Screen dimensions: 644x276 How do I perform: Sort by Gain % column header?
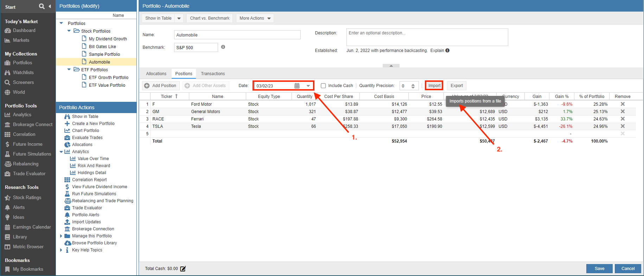pos(562,96)
